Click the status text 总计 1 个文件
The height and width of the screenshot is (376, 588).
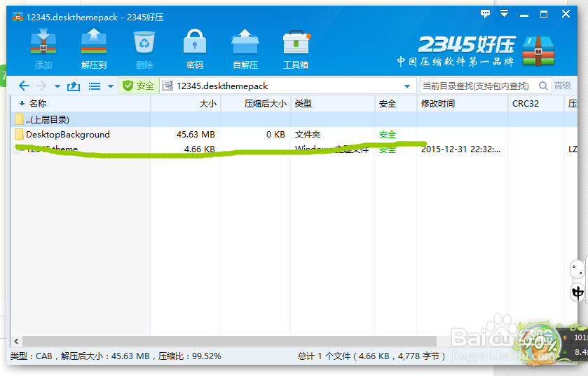pyautogui.click(x=324, y=356)
